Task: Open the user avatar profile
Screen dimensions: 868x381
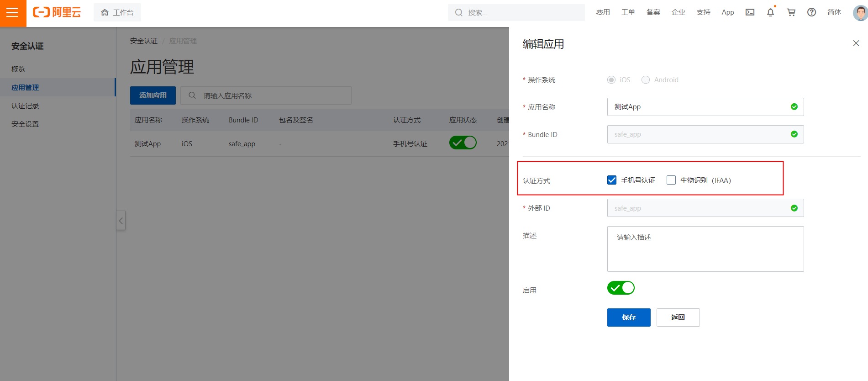Action: [860, 12]
